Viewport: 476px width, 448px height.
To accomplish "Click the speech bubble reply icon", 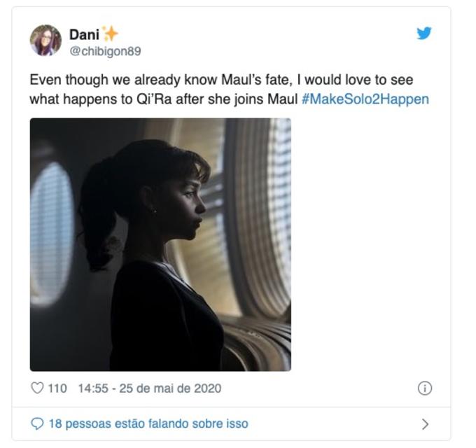I will 37,423.
